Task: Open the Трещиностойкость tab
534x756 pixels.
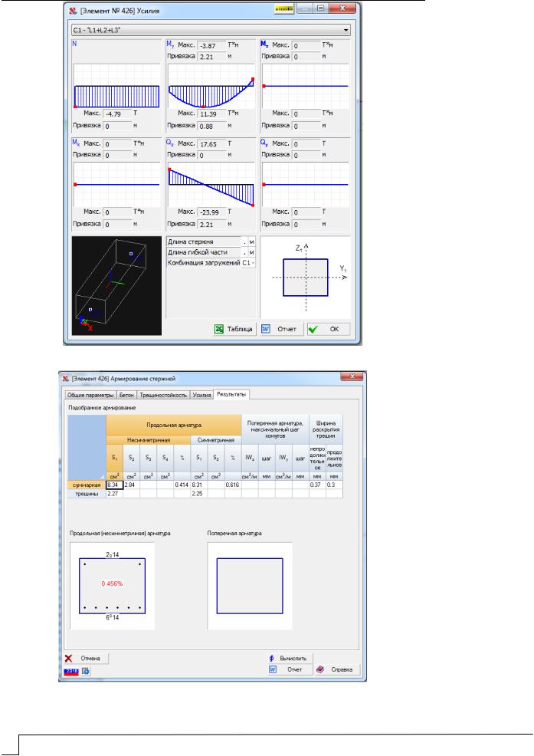Action: click(163, 395)
